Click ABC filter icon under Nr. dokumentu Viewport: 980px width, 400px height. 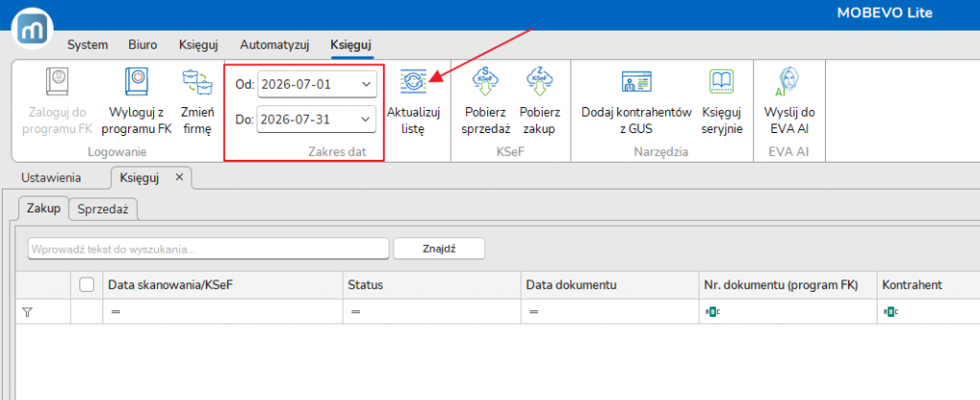point(712,311)
